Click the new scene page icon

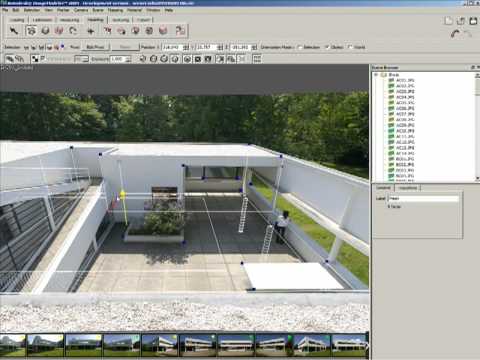tap(448, 21)
